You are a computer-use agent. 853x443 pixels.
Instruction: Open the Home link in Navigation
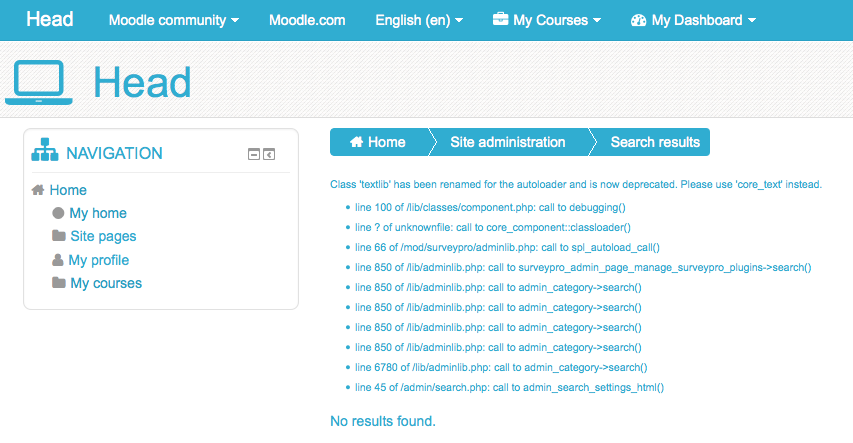[x=68, y=190]
